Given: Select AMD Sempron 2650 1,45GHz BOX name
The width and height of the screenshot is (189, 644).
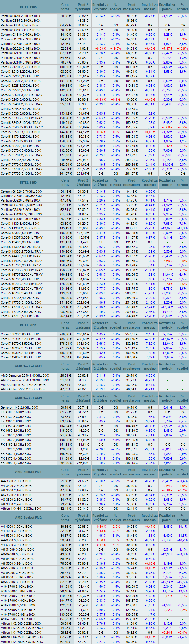Looking at the screenshot, I should click(x=25, y=375).
